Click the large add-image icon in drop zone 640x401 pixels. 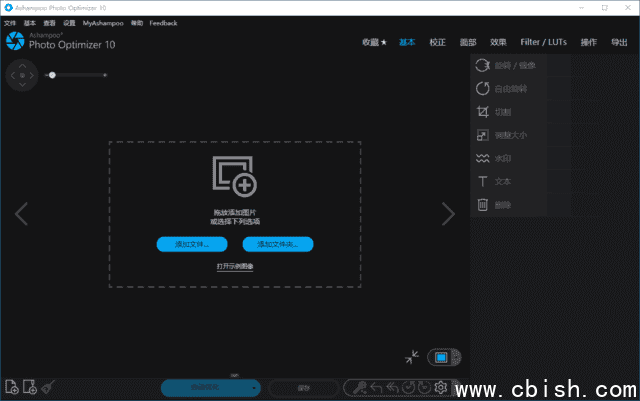235,176
